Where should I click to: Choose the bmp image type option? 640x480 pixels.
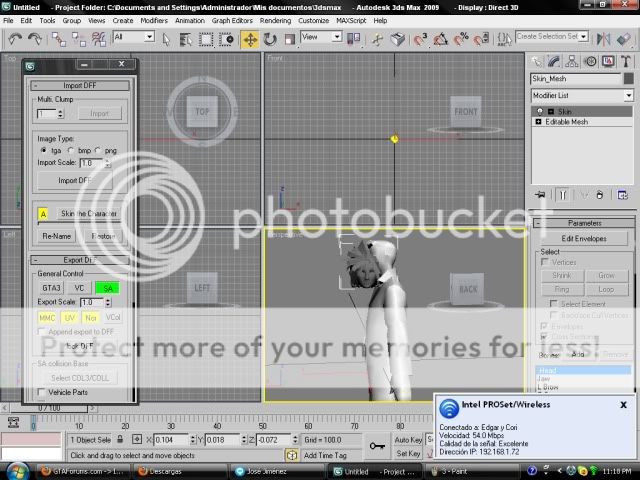pyautogui.click(x=71, y=150)
